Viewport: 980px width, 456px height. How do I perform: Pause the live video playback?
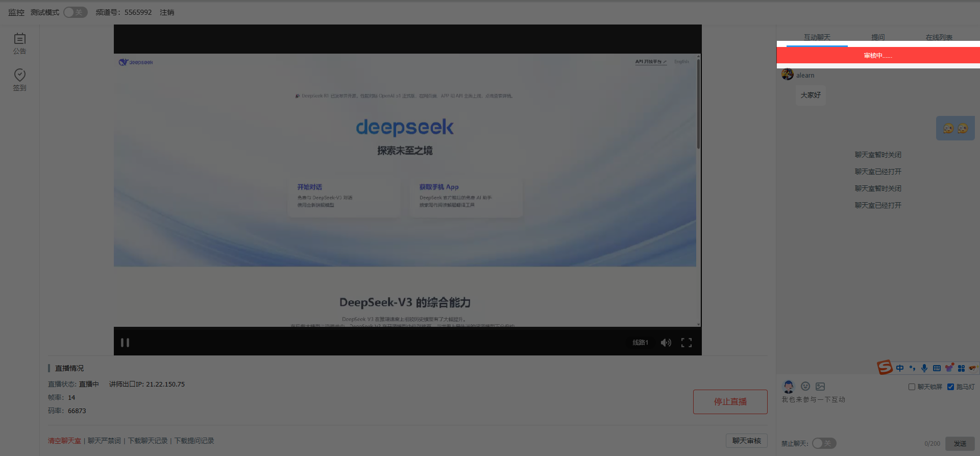click(x=125, y=343)
